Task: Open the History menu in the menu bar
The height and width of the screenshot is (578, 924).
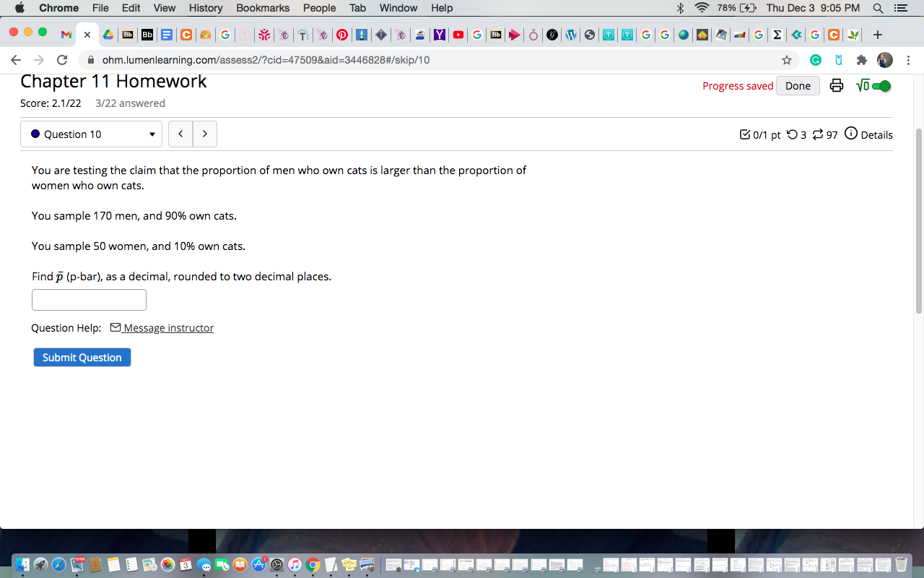Action: coord(205,8)
